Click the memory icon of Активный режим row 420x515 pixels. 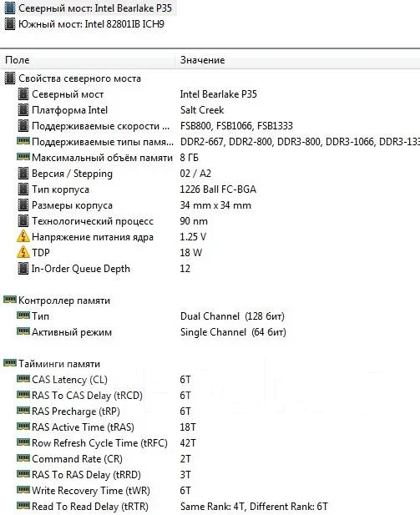(23, 331)
